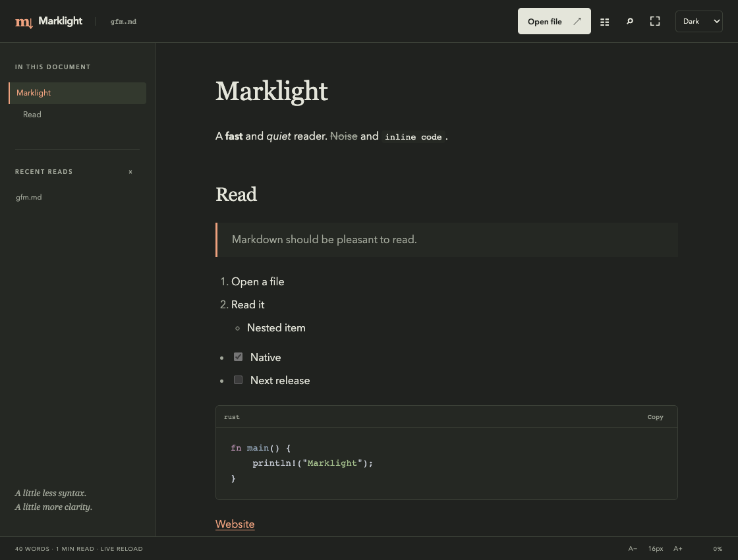Click the 0% reading progress indicator

718,549
